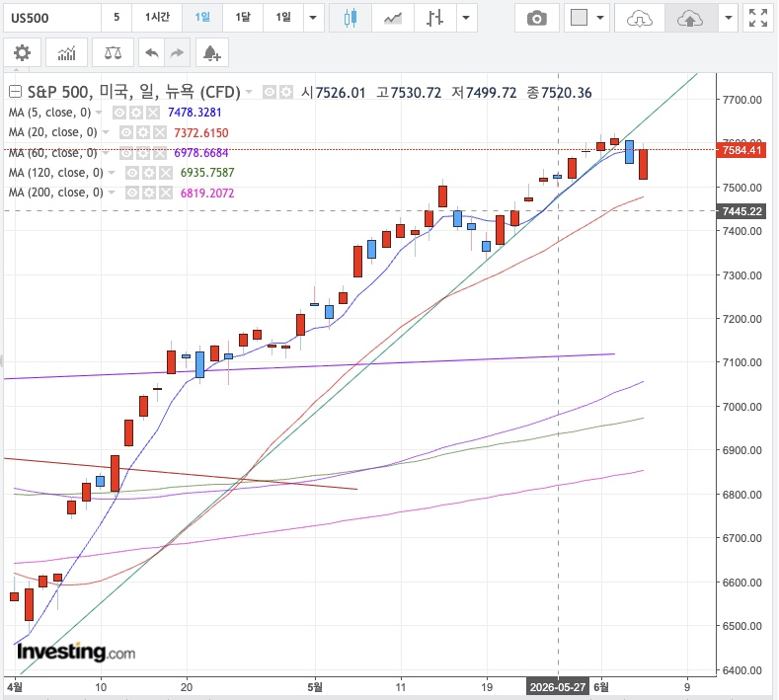
Task: Open the indicators menu icon
Action: (x=66, y=52)
